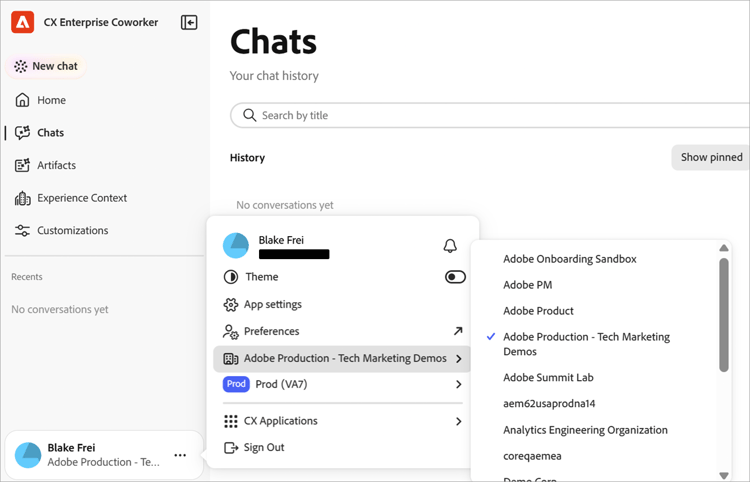Select the checked Adobe Production - Tech Marketing Demos organization
Image resolution: width=750 pixels, height=482 pixels.
tap(586, 344)
